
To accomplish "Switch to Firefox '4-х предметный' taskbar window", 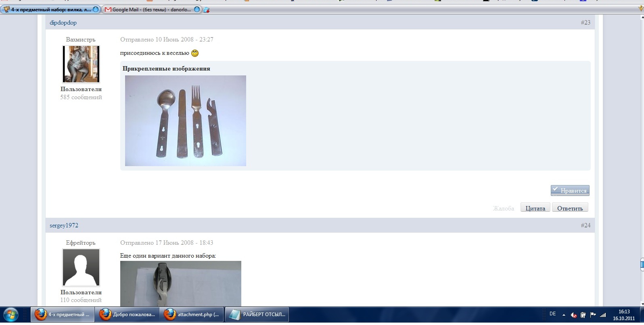I will [63, 315].
